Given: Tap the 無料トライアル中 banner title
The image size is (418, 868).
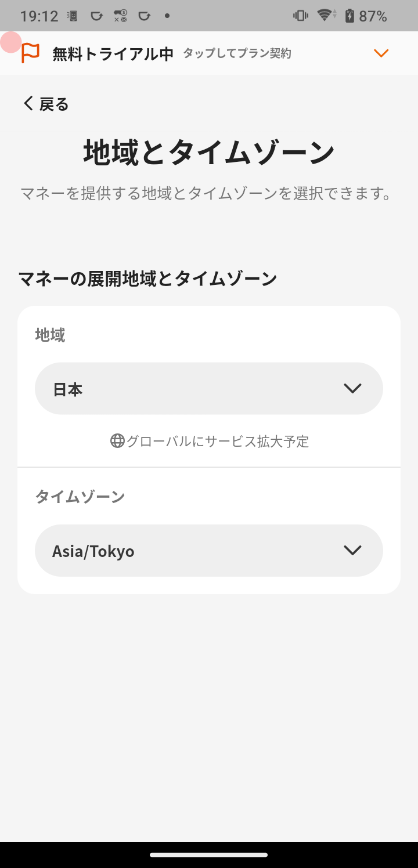Looking at the screenshot, I should [113, 54].
